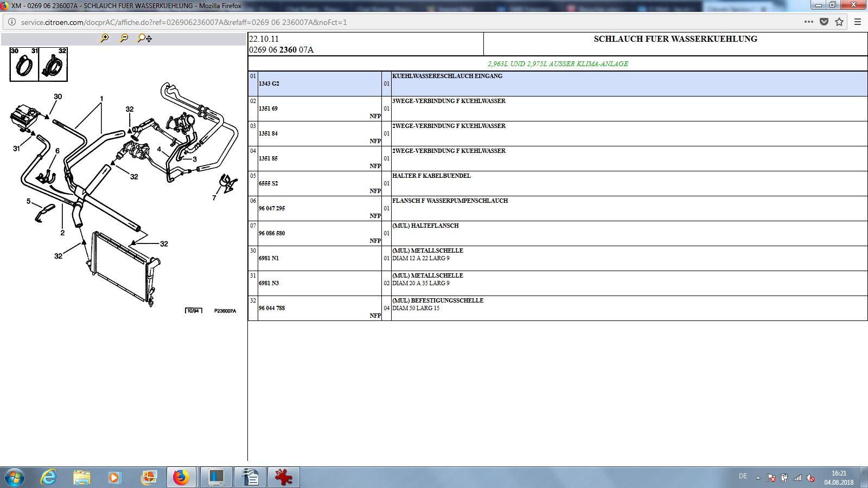Open the photo gallery taskbar icon
The height and width of the screenshot is (488, 868).
pyautogui.click(x=148, y=477)
